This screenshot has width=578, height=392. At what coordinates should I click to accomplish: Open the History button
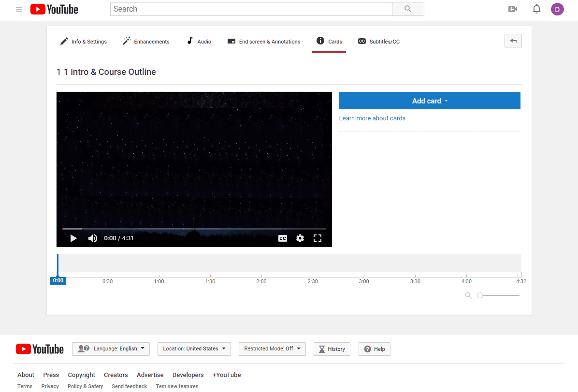pos(332,349)
